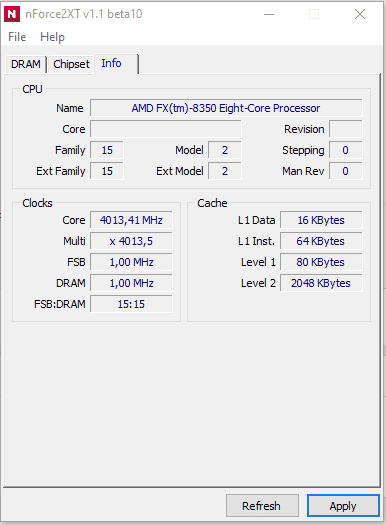Click the Stepping value field
386x525 pixels.
[x=345, y=150]
